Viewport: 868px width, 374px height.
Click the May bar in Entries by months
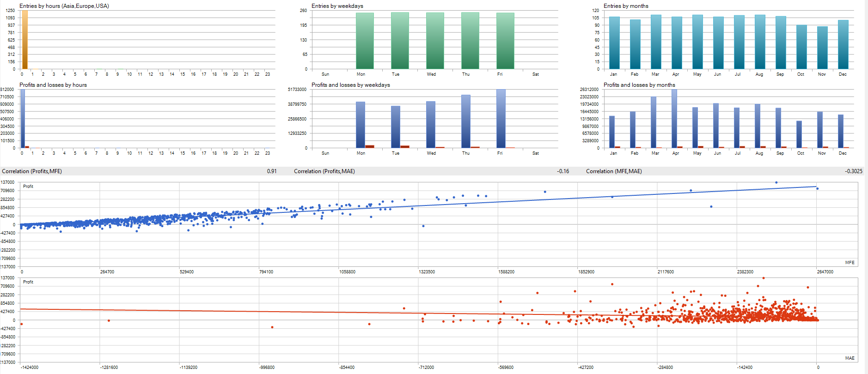(697, 42)
